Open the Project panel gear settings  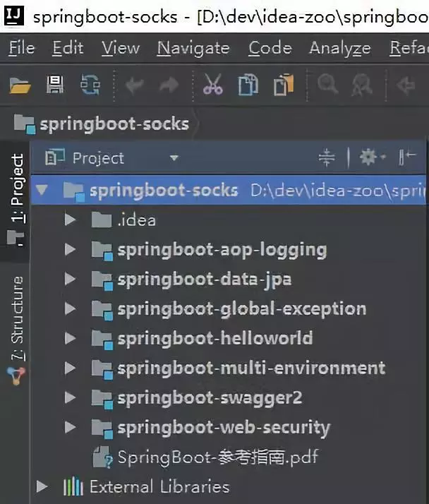click(371, 157)
